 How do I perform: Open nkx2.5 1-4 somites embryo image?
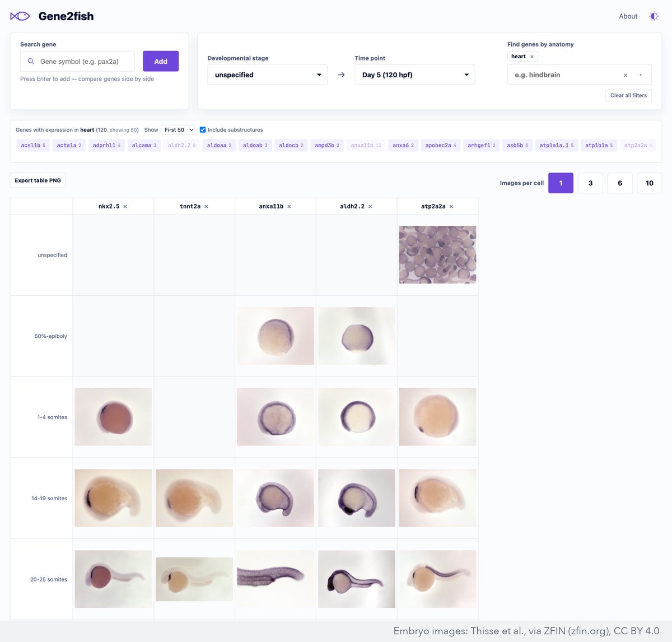[113, 417]
